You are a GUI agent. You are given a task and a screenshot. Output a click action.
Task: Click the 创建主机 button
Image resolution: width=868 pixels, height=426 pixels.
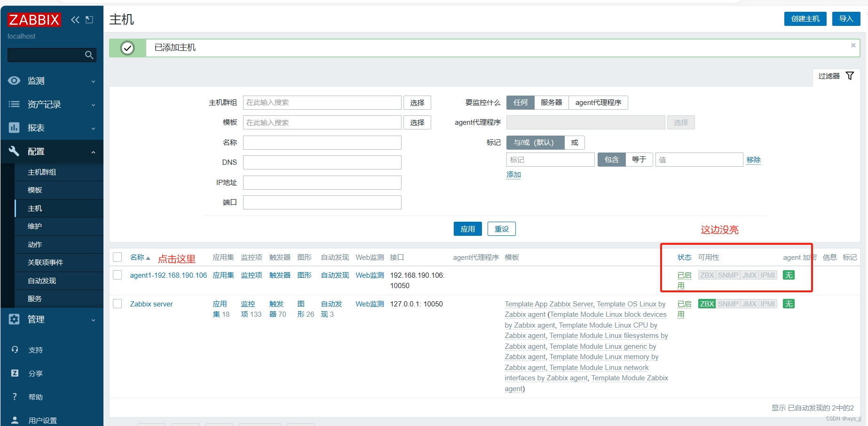tap(805, 19)
